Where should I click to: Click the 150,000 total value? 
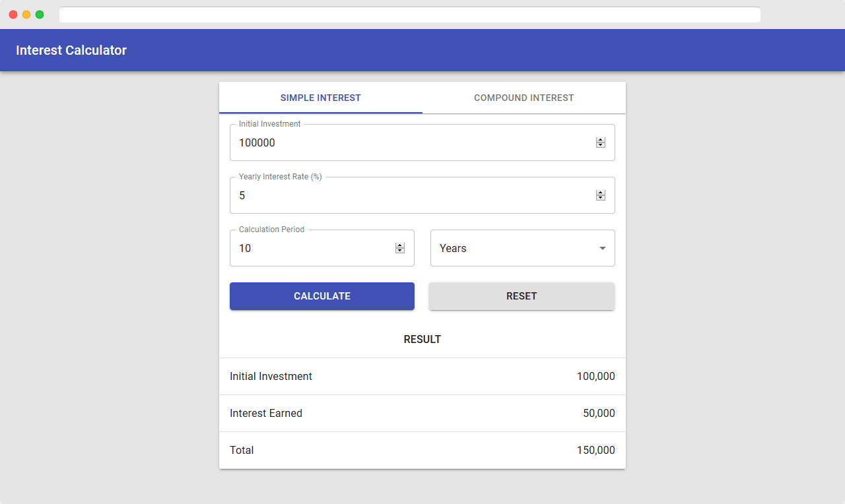tap(595, 451)
